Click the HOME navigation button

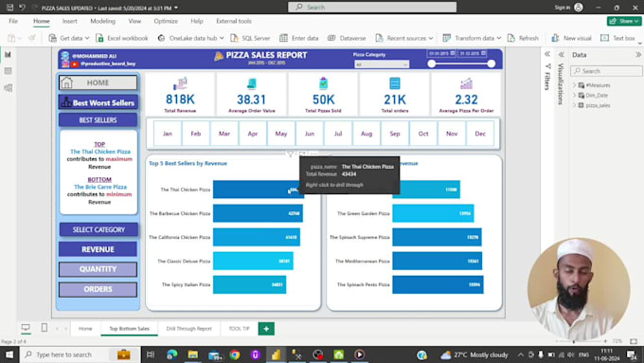tap(98, 82)
